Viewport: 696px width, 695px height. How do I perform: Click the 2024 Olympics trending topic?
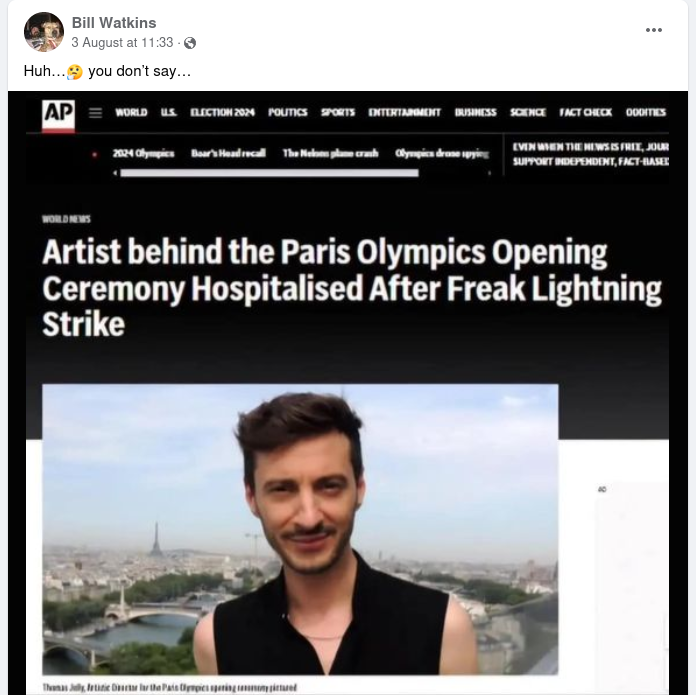(143, 153)
